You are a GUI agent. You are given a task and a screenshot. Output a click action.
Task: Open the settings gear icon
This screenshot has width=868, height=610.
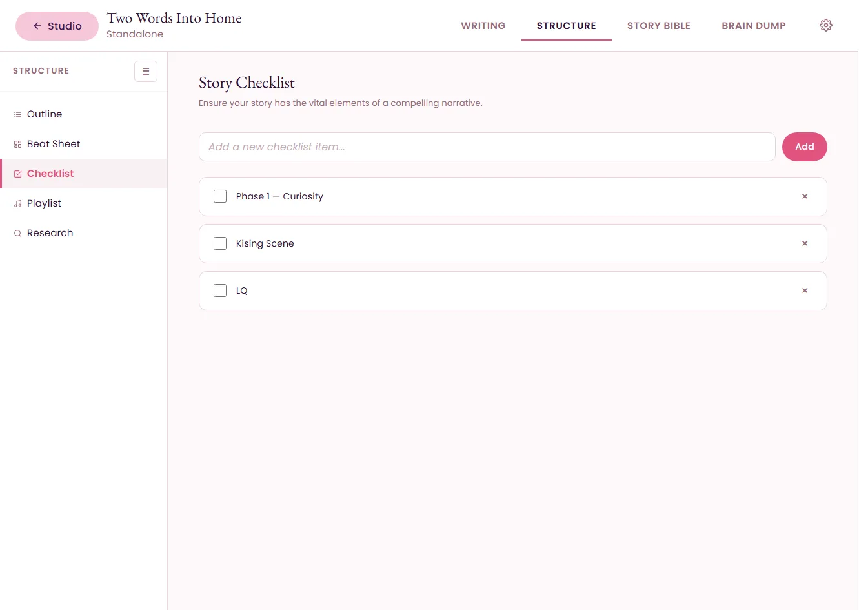coord(825,25)
